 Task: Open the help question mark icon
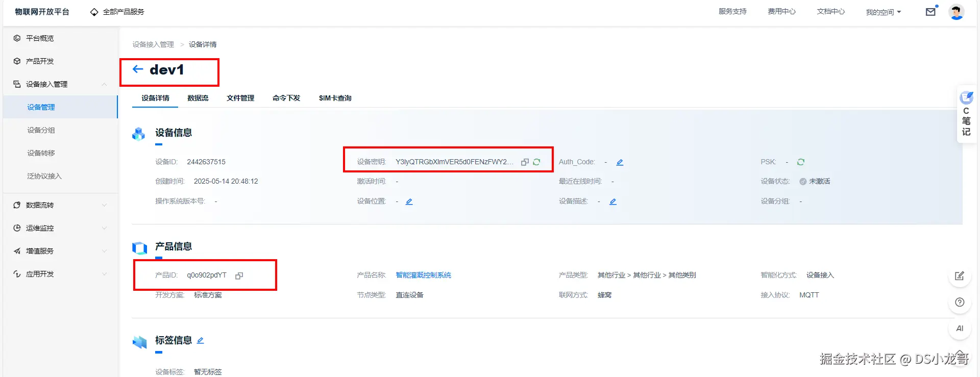[960, 303]
